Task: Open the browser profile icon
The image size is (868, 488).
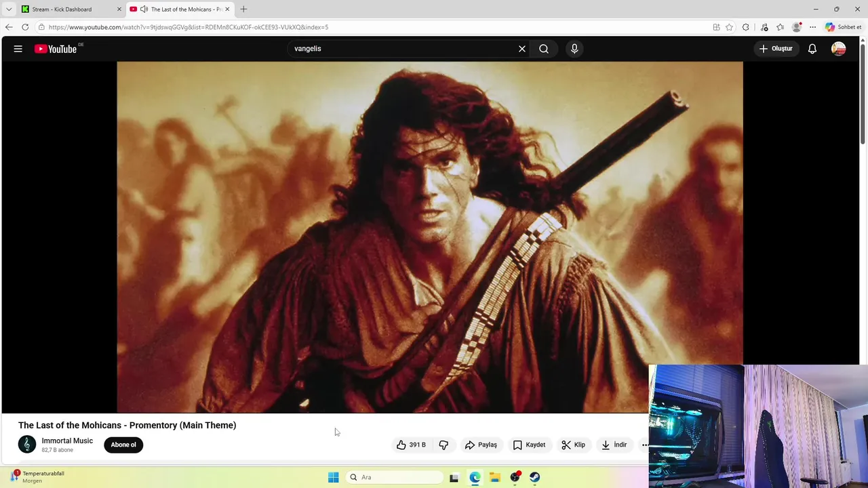Action: coord(797,27)
